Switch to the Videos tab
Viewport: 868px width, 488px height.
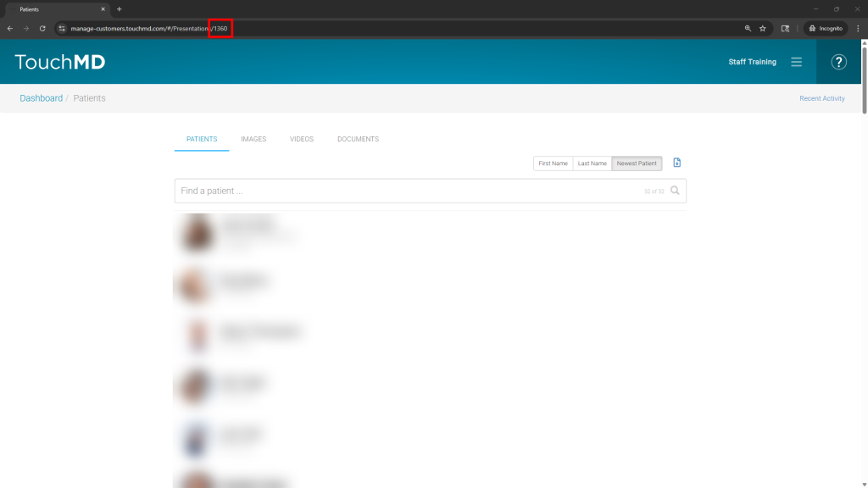(x=301, y=139)
